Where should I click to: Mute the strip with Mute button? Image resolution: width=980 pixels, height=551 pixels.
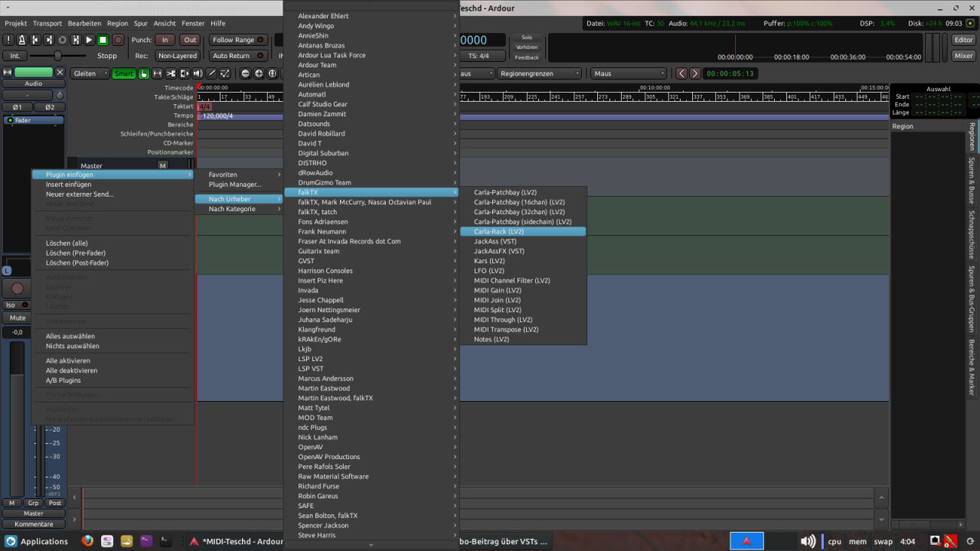[18, 318]
